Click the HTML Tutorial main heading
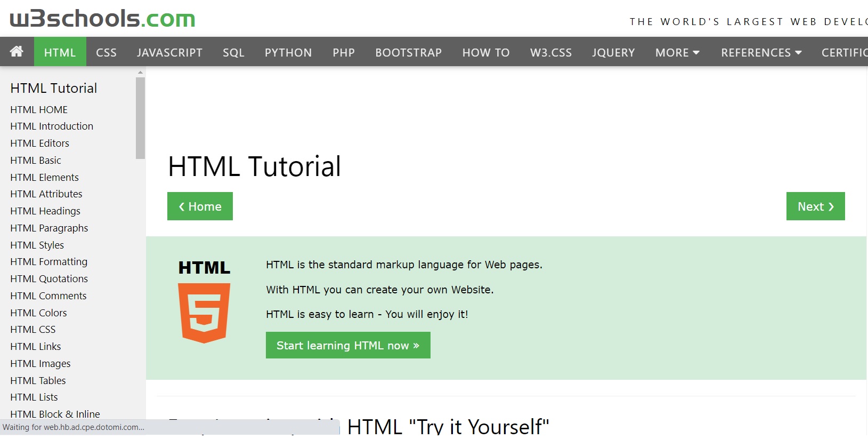The width and height of the screenshot is (868, 439). 254,166
